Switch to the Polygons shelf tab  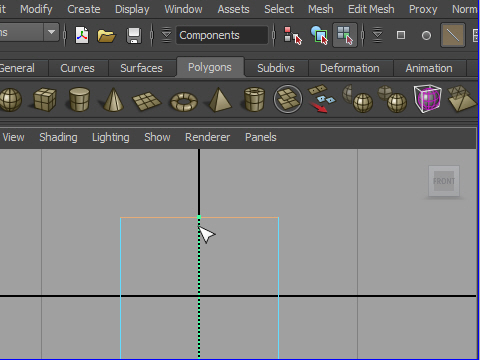tap(210, 67)
